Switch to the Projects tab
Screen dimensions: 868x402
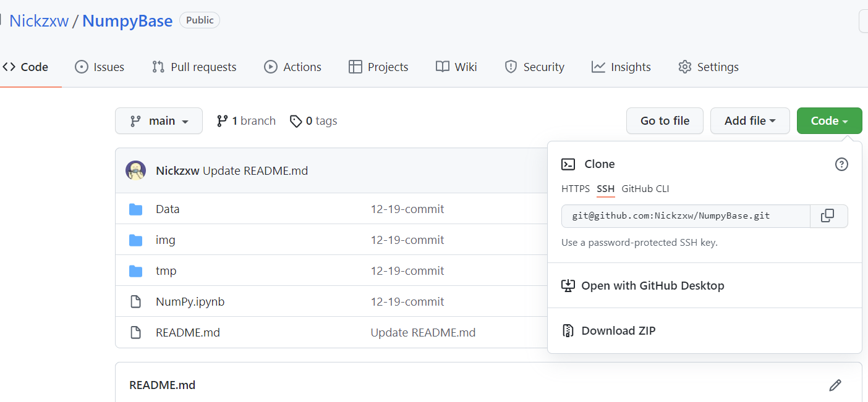[378, 67]
